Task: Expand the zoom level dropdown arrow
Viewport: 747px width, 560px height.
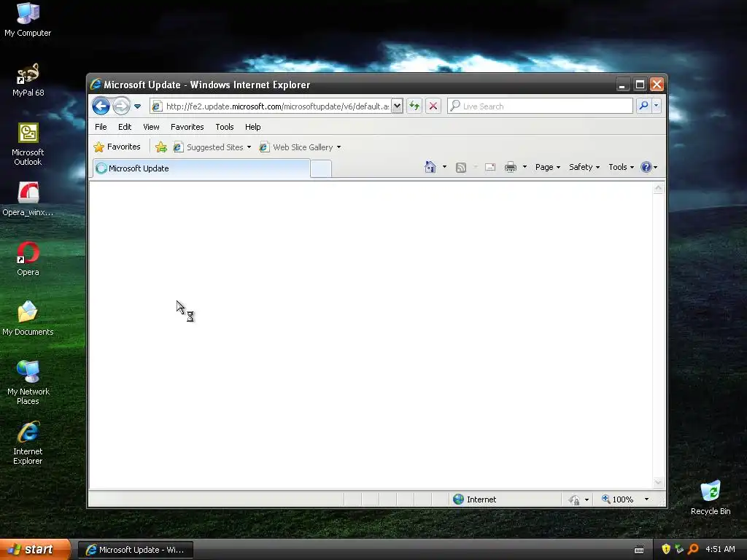Action: [x=646, y=499]
